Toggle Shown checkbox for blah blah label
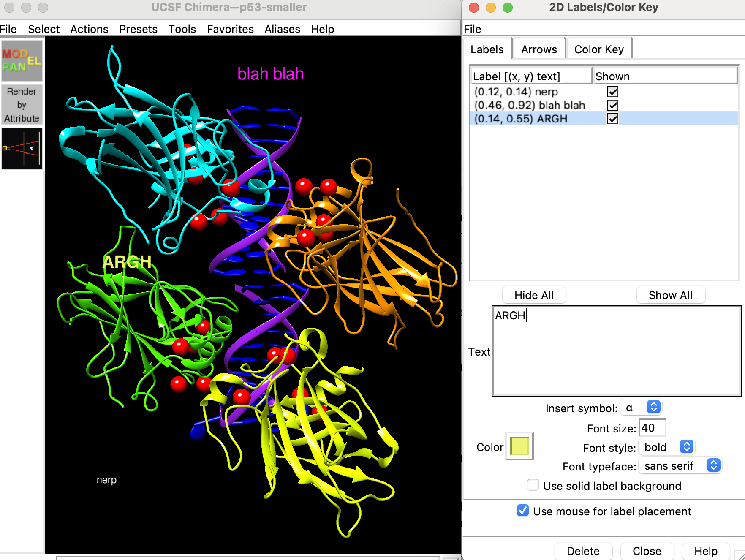The image size is (745, 560). pos(612,105)
